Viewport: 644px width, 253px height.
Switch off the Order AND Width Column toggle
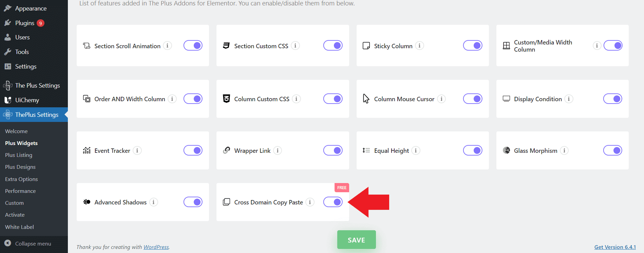(193, 99)
